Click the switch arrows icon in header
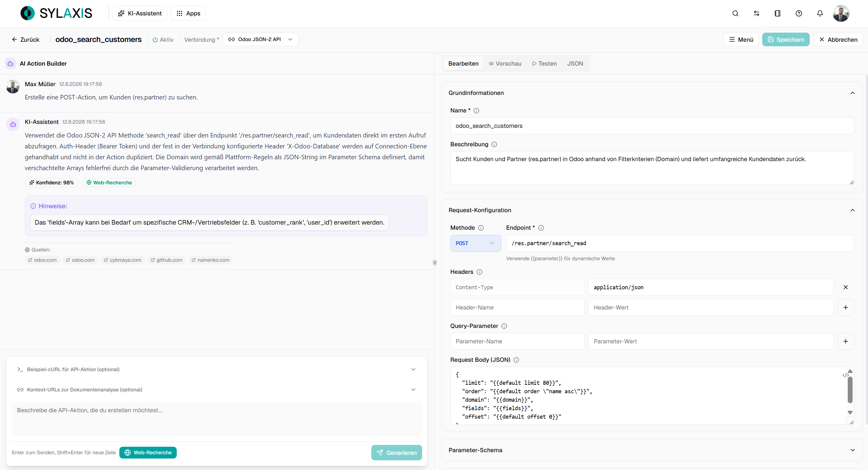Image resolution: width=868 pixels, height=470 pixels. (757, 14)
